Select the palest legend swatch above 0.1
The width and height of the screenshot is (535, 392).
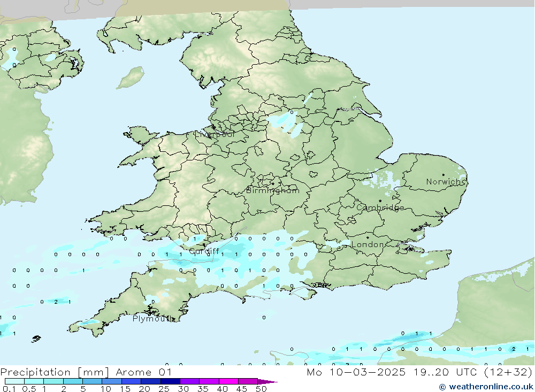click(14, 381)
